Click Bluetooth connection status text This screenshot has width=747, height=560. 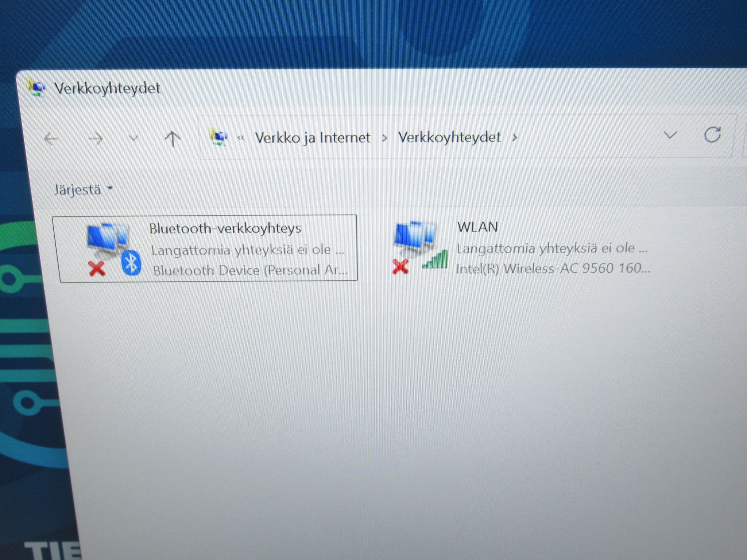tap(248, 250)
